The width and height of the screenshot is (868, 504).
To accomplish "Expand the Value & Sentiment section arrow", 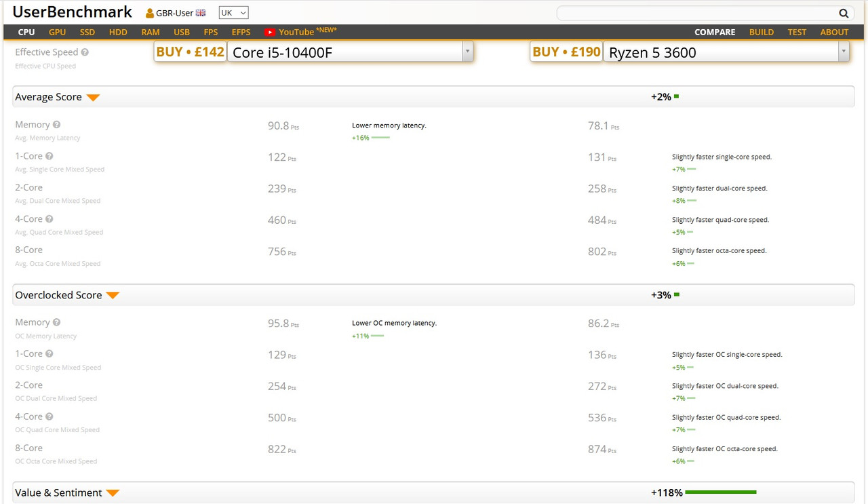I will click(113, 493).
